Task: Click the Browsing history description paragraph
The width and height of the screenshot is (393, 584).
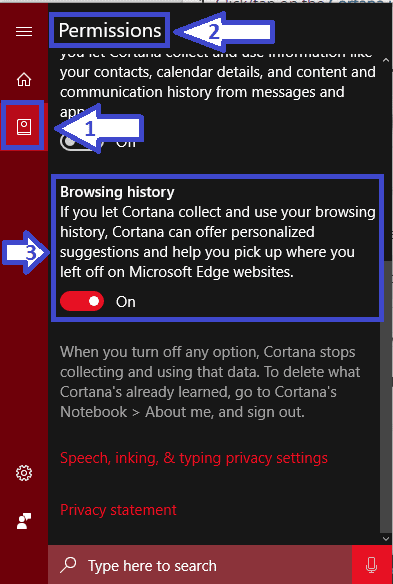Action: pos(218,242)
